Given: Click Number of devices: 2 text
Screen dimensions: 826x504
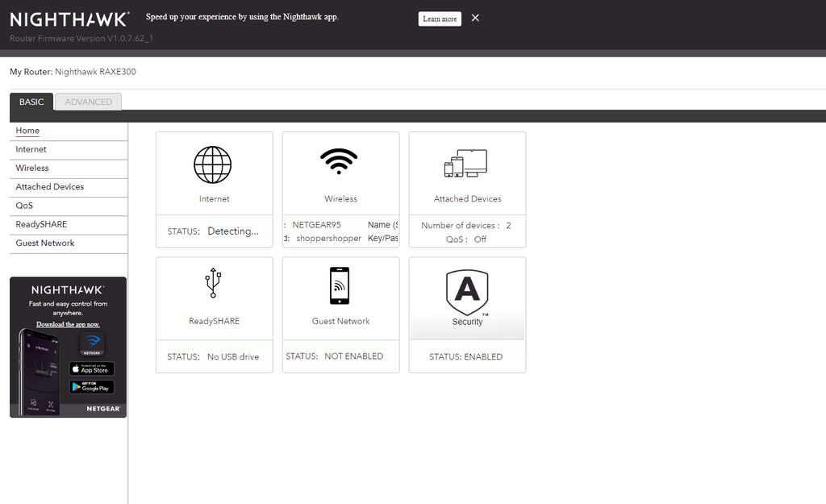Looking at the screenshot, I should pyautogui.click(x=465, y=226).
